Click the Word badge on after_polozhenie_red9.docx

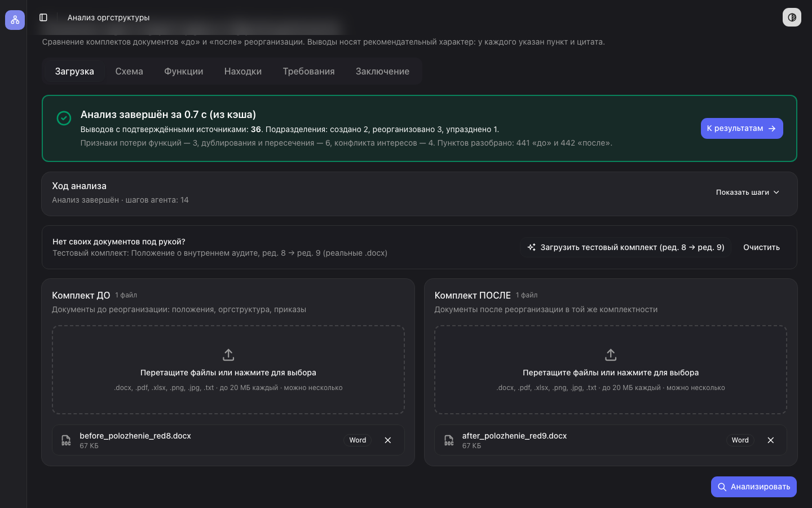[x=740, y=440]
